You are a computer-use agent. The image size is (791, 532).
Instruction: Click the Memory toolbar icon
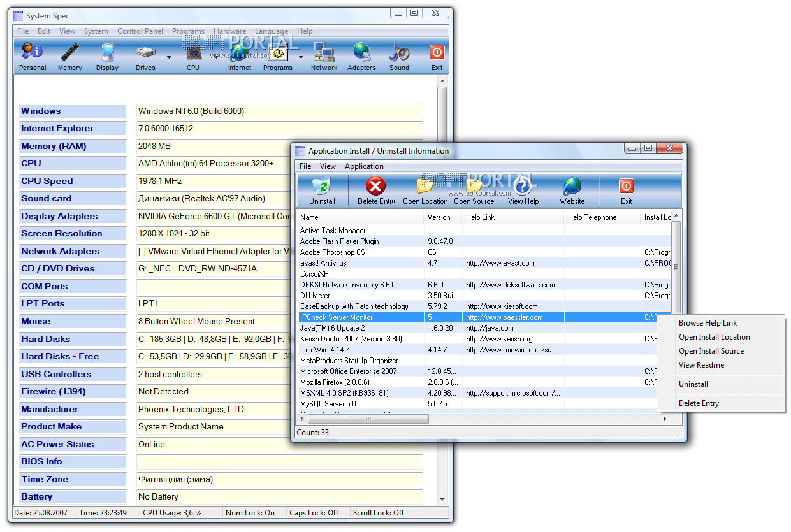(x=69, y=57)
